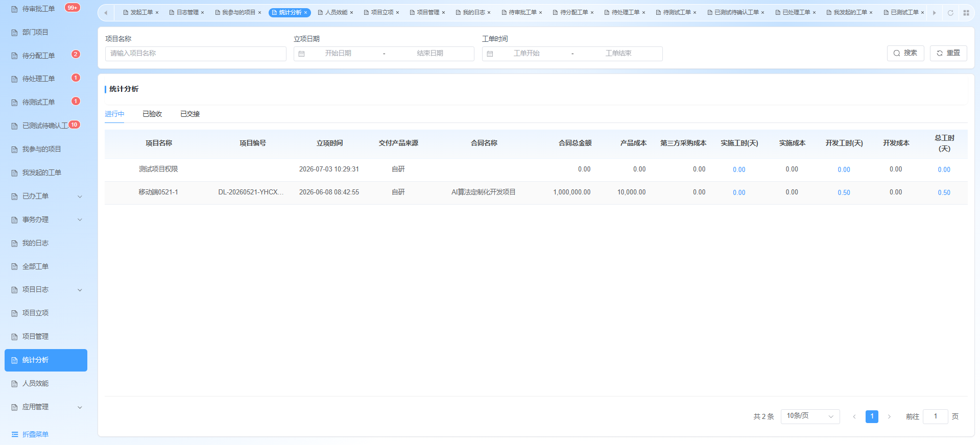Close the 待分配工单 tab
This screenshot has width=980, height=445.
[592, 13]
